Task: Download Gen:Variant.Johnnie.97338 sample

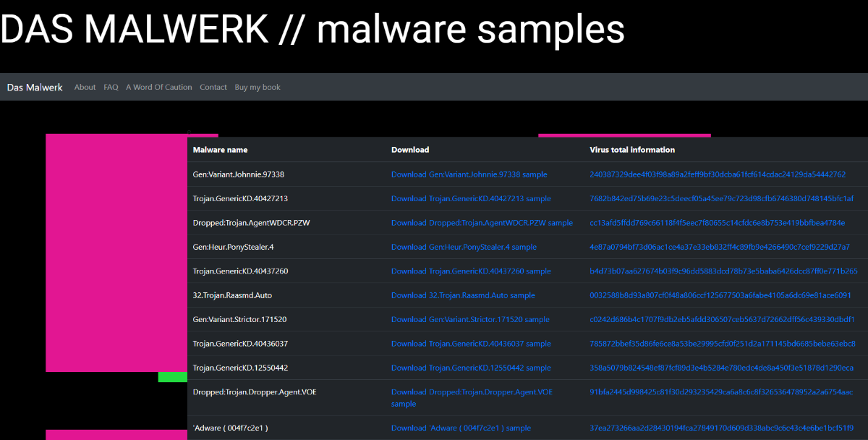Action: (x=469, y=174)
